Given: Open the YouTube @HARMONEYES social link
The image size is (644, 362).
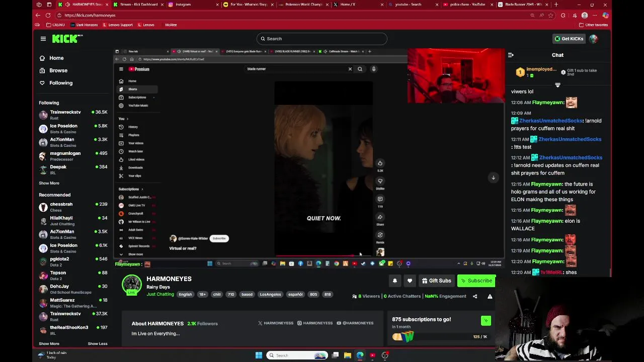Looking at the screenshot, I should [355, 323].
